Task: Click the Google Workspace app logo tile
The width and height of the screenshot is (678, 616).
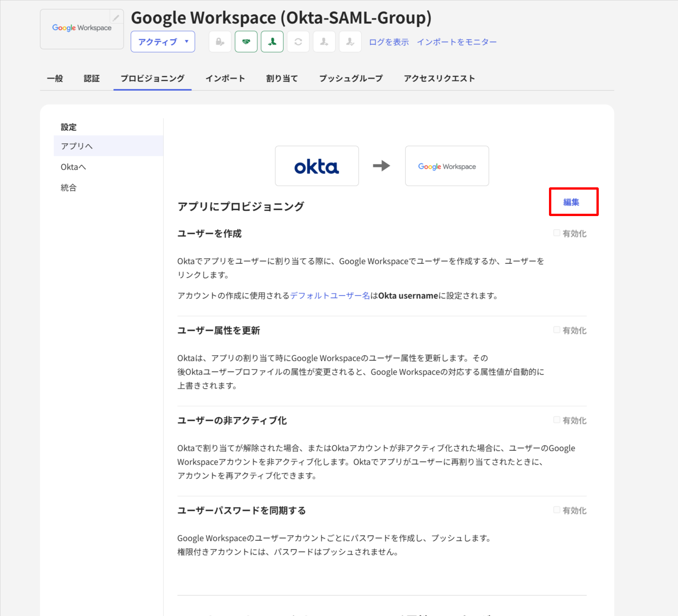Action: point(82,29)
